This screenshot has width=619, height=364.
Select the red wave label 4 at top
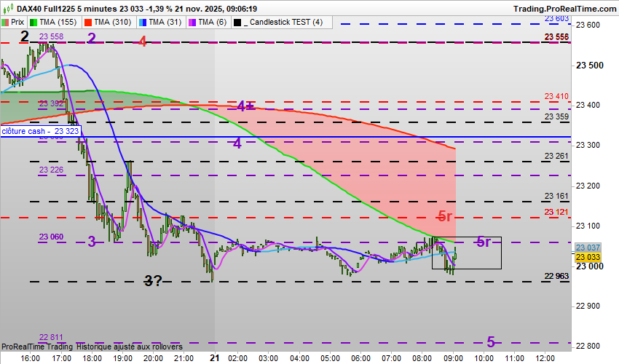point(143,41)
